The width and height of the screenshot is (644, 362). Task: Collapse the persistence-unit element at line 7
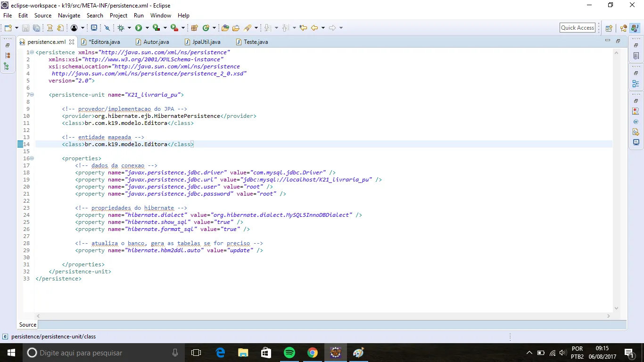click(x=32, y=95)
